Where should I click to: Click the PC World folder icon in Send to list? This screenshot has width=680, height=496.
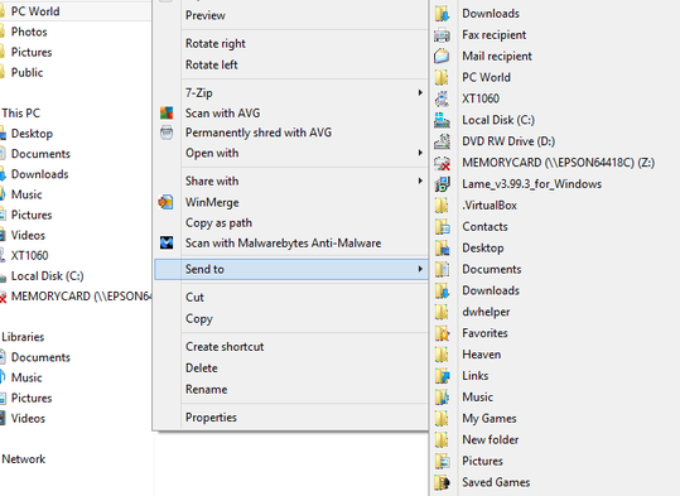[x=442, y=77]
